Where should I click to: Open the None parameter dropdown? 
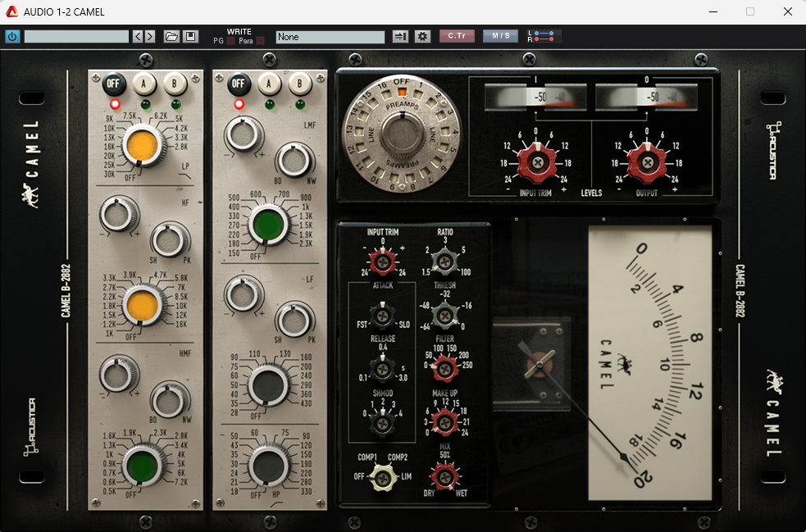pos(330,37)
